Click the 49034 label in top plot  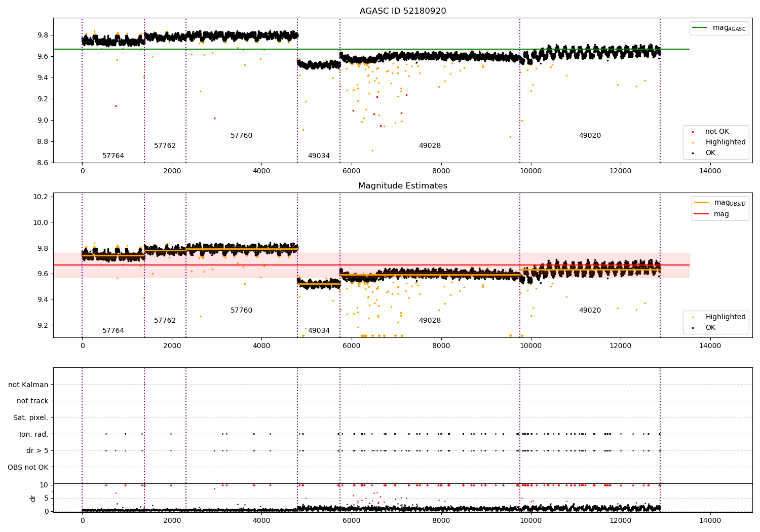pyautogui.click(x=319, y=156)
